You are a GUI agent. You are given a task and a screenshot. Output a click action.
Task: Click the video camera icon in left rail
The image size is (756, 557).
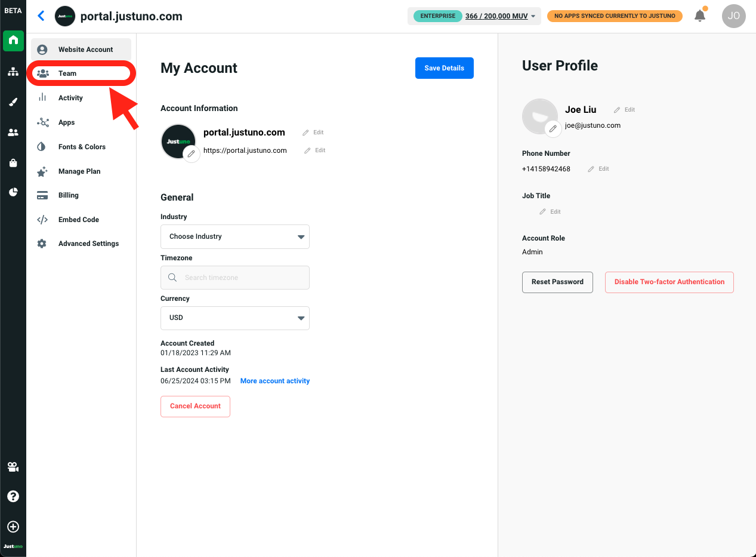click(x=13, y=467)
